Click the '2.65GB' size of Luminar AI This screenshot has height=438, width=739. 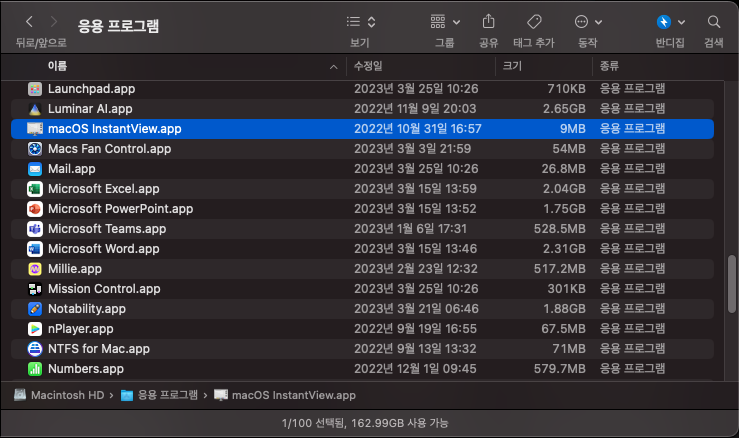(564, 109)
